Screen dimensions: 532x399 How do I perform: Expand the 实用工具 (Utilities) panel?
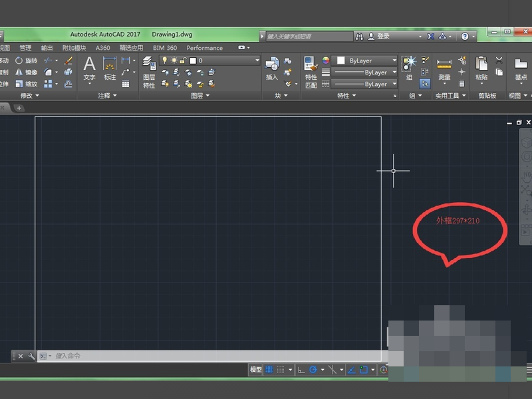451,96
